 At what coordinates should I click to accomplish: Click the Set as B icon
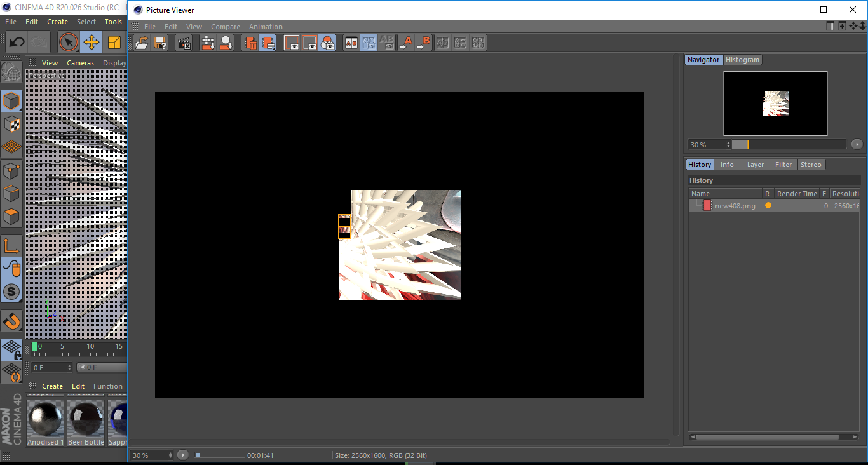(423, 43)
